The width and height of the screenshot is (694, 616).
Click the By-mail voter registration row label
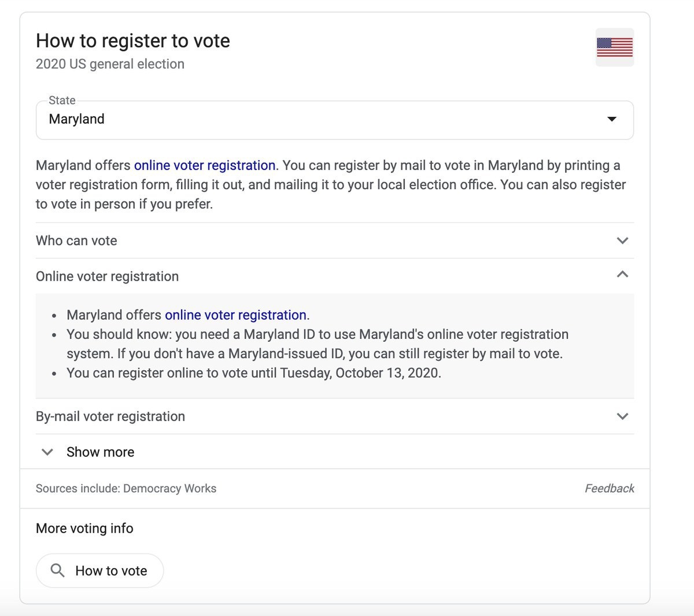[110, 416]
